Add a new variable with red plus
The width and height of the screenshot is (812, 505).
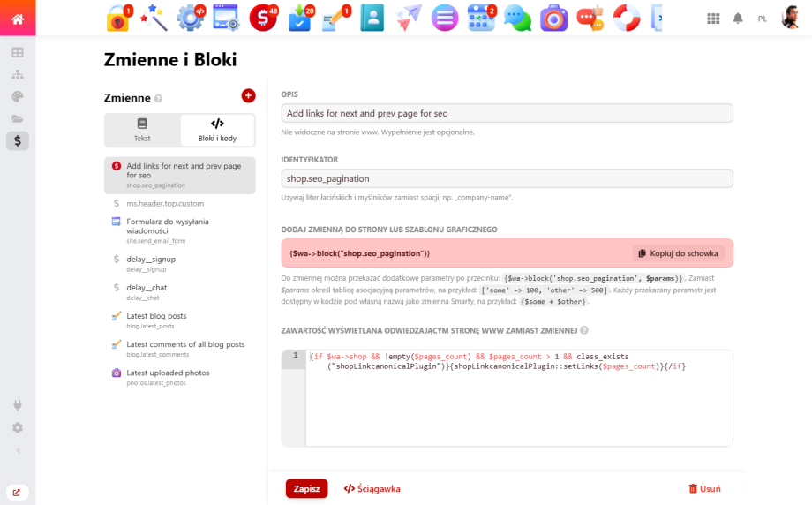pyautogui.click(x=249, y=96)
